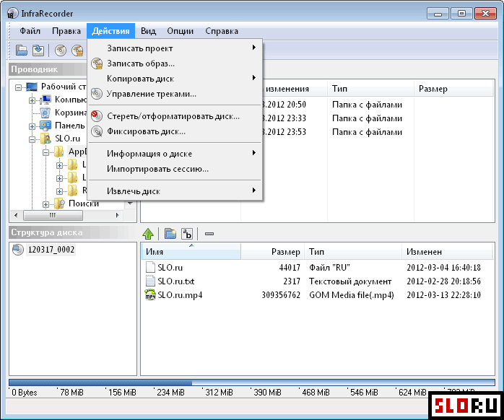Image resolution: width=504 pixels, height=420 pixels.
Task: Open the Вид menu
Action: pos(148,31)
